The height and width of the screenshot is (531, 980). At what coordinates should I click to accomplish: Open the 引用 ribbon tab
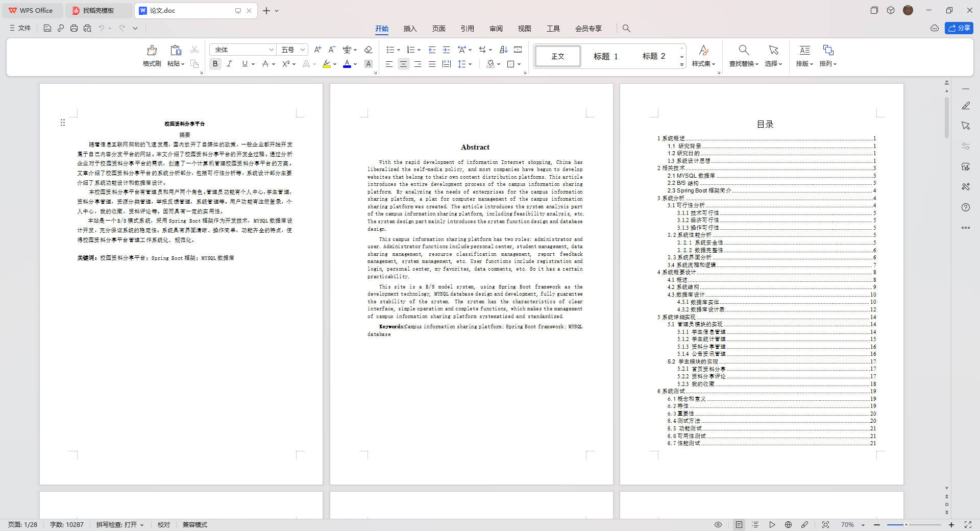tap(467, 29)
